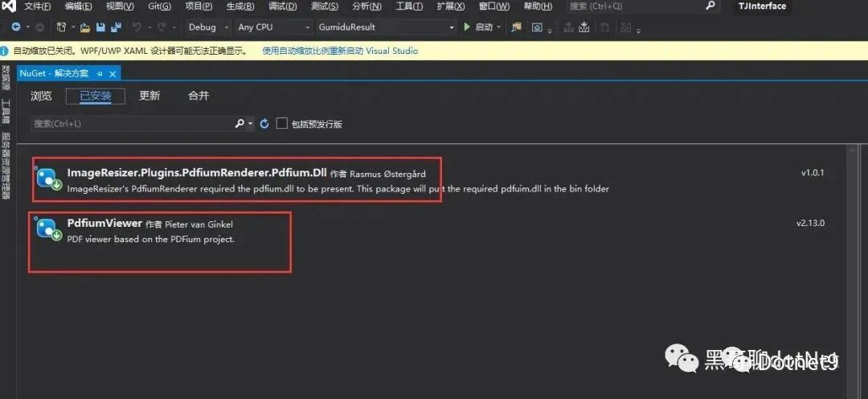
Task: Click the Navigate Backward arrow icon
Action: [x=15, y=27]
